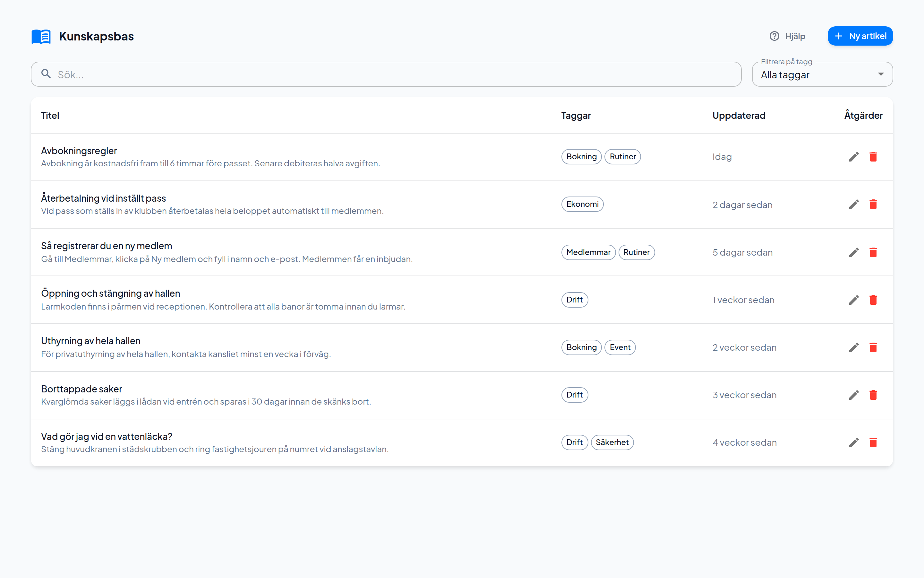The height and width of the screenshot is (578, 924).
Task: Select the Säkerhet tag chip
Action: (612, 442)
